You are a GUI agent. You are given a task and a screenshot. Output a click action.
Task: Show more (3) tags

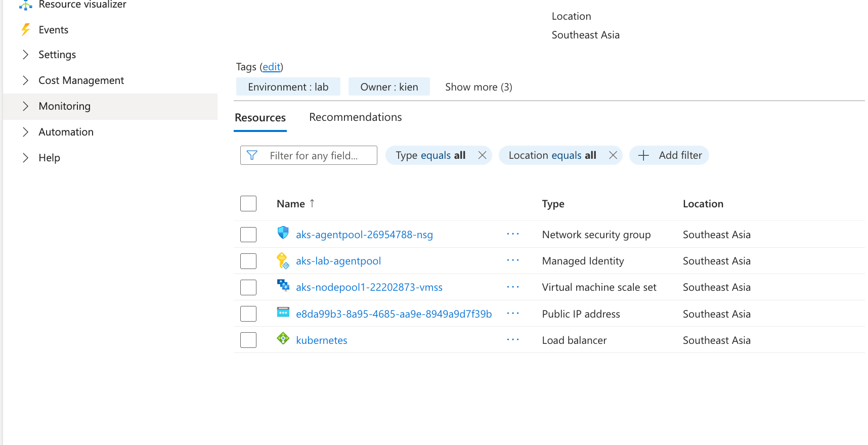(x=479, y=87)
